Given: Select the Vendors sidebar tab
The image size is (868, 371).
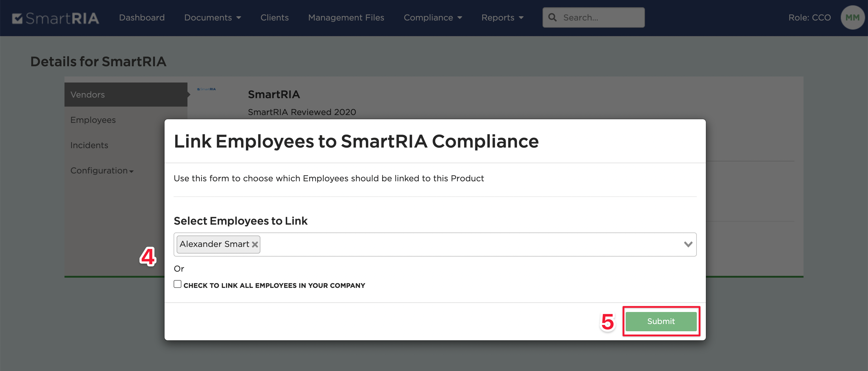Looking at the screenshot, I should 126,95.
